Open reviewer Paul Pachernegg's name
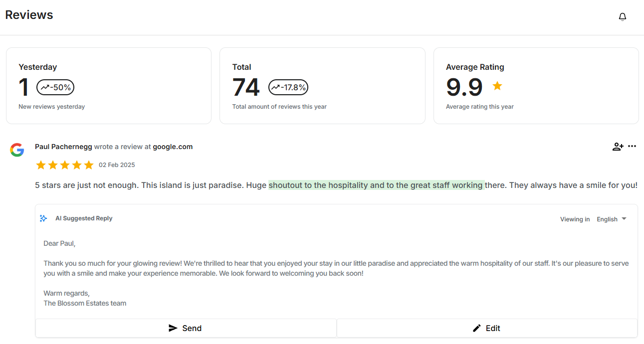Screen dimensions: 644x344 [x=63, y=147]
